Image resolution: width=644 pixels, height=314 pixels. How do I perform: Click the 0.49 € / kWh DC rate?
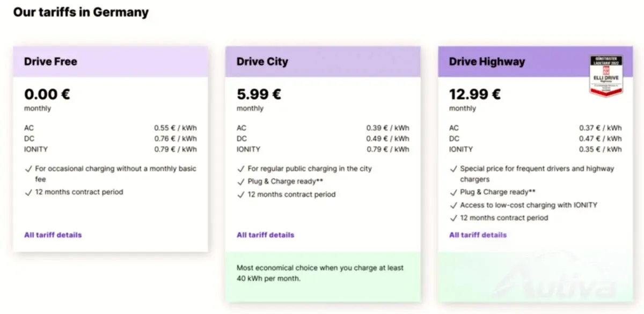[387, 138]
